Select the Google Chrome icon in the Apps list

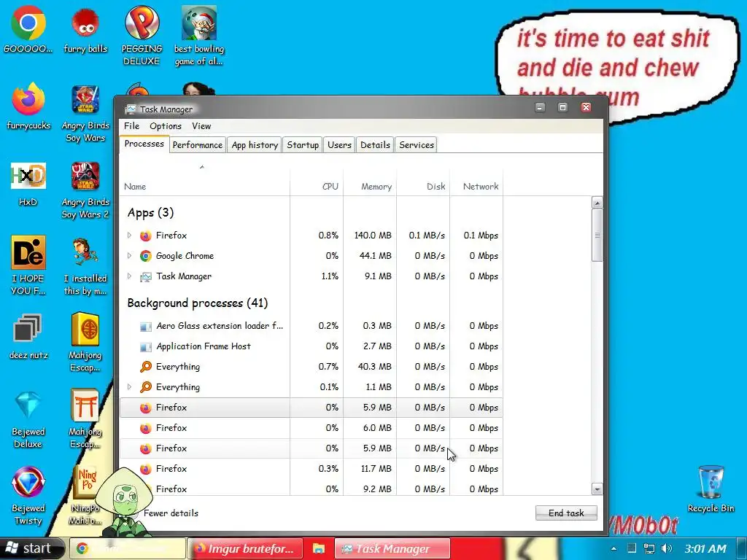[146, 256]
